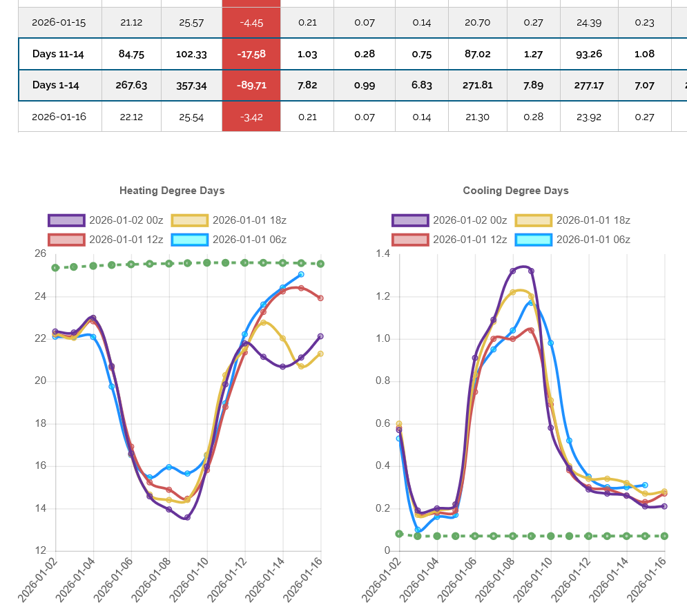
Task: Click blue 06z legend swatch in Heating chart
Action: tap(189, 240)
